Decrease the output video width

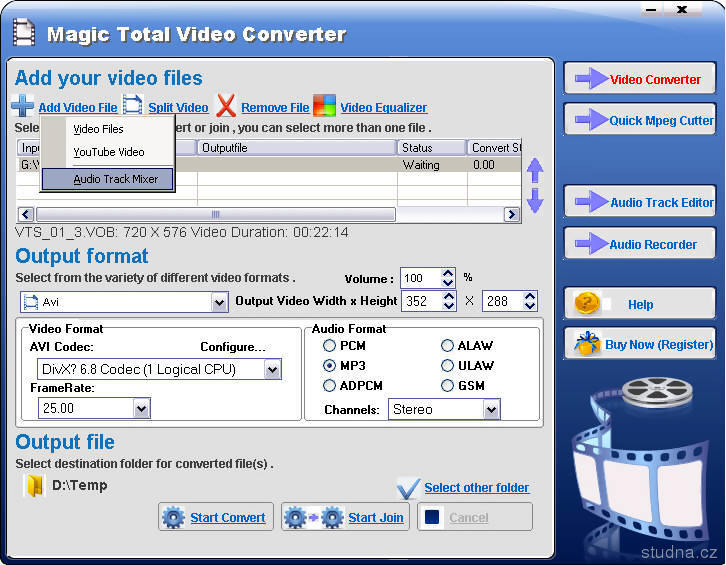[449, 305]
